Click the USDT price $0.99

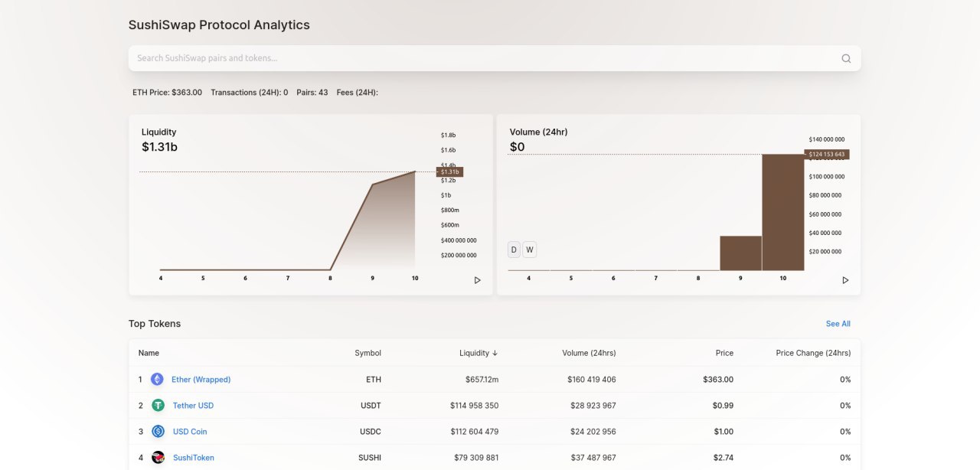[x=724, y=405]
